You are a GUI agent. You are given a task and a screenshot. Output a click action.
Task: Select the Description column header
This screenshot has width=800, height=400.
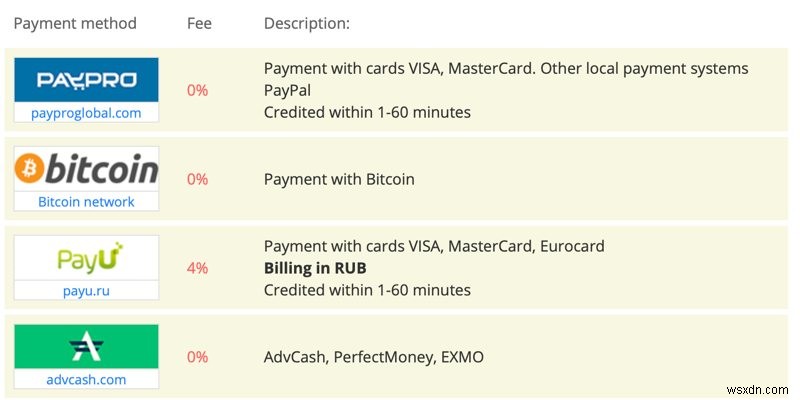coord(306,23)
